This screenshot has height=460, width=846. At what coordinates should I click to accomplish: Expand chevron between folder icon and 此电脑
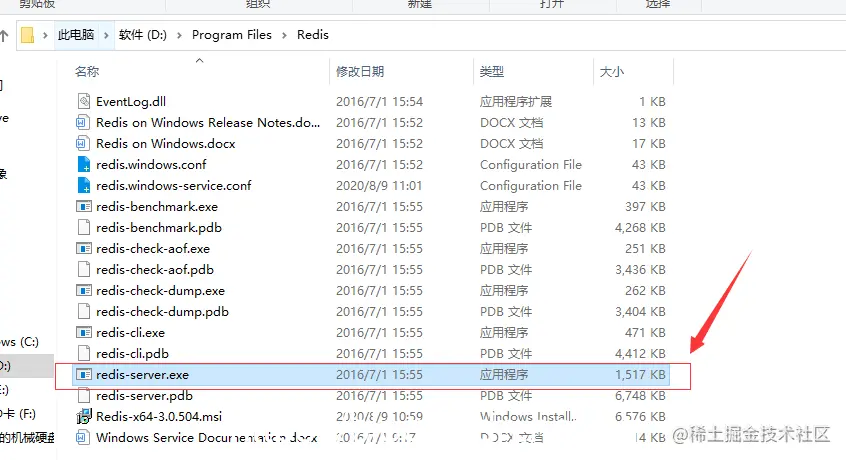click(x=45, y=36)
